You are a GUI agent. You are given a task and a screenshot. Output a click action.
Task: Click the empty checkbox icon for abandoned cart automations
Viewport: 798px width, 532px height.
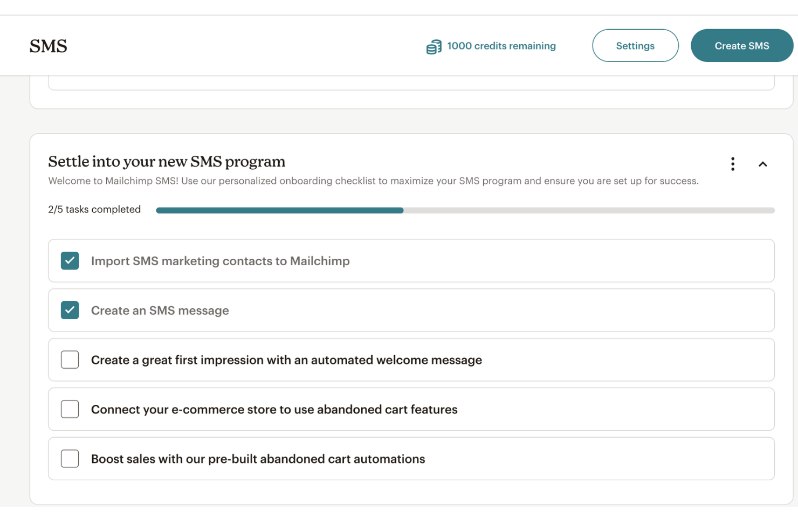70,459
